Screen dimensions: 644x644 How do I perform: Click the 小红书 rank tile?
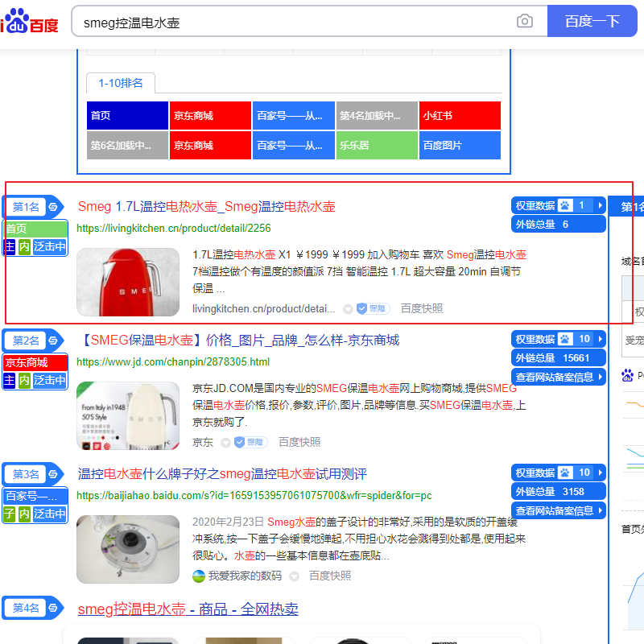pyautogui.click(x=460, y=115)
